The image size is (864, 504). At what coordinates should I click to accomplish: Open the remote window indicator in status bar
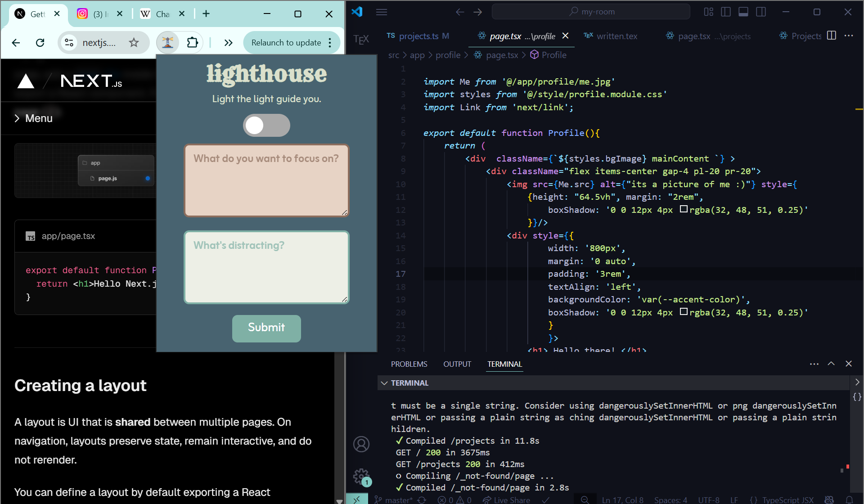(357, 499)
